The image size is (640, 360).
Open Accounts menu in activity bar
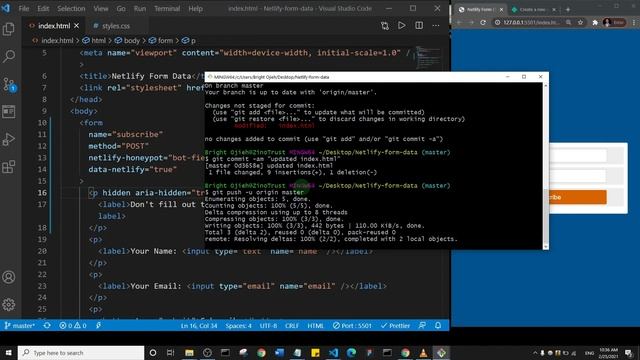coord(9,277)
